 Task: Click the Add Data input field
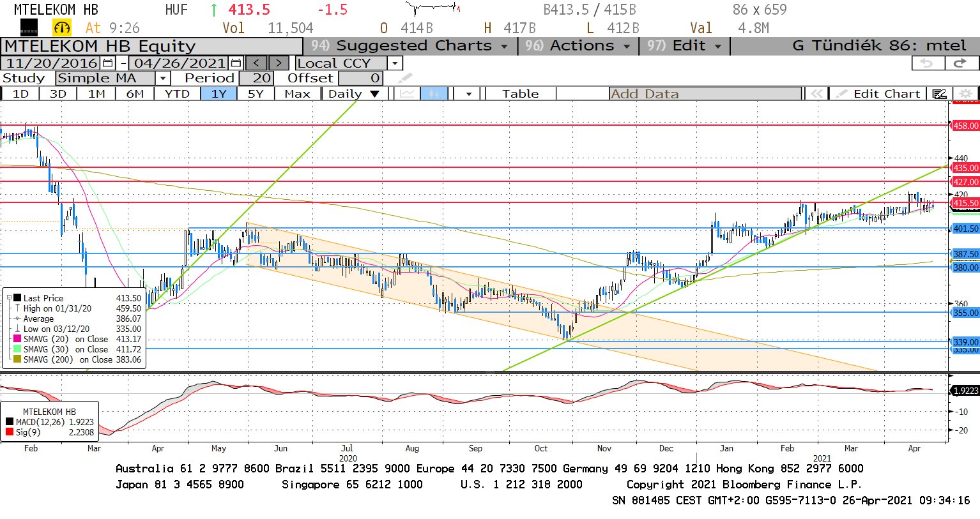[705, 94]
